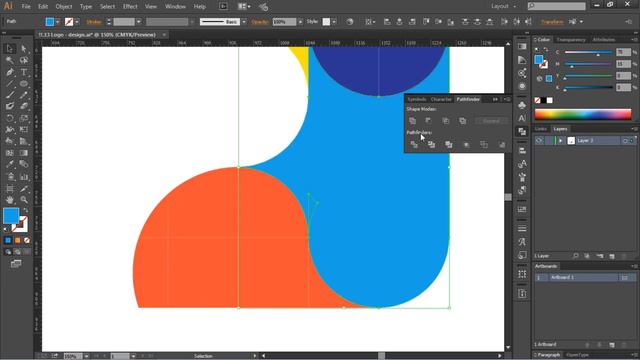Screen dimensions: 640x360
Task: Open the Effect menu
Action: (x=130, y=7)
